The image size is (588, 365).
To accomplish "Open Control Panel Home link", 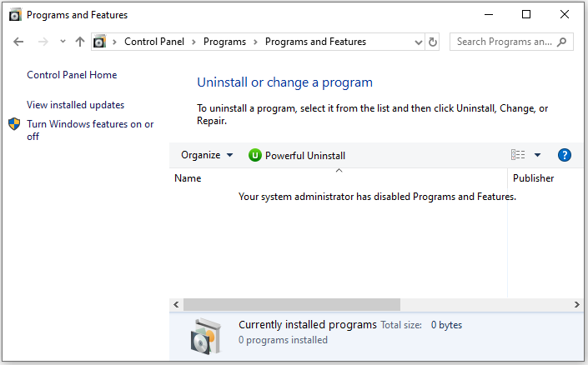I will (72, 75).
